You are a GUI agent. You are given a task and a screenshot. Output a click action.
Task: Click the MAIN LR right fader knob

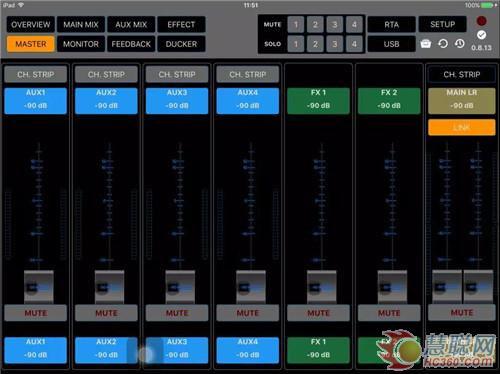(478, 287)
